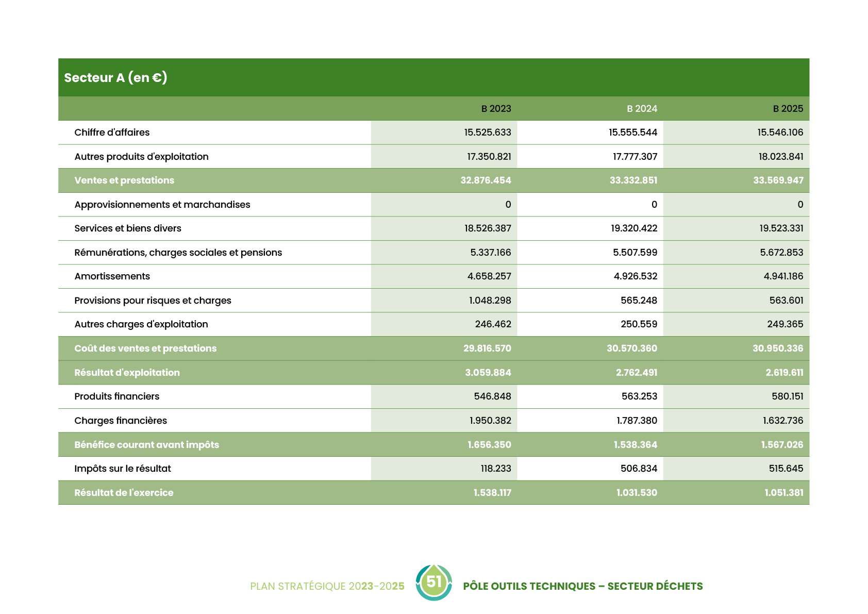Select the B 2025 column header

tap(788, 109)
